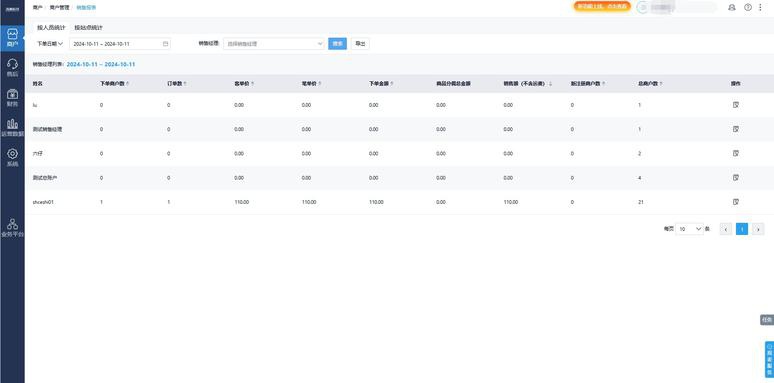Image resolution: width=774 pixels, height=383 pixels.
Task: Open the vertical three-dots more menu
Action: (x=760, y=7)
